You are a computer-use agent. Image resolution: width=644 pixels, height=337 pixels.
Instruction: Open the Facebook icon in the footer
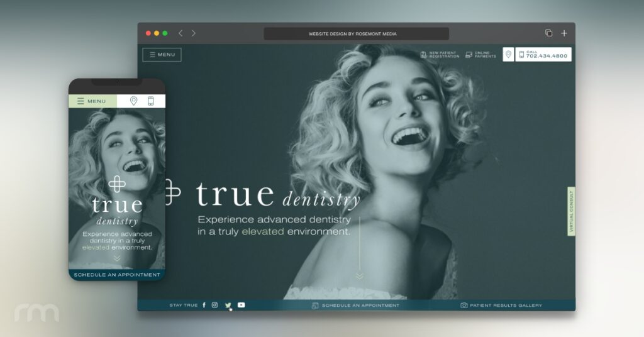tap(204, 305)
